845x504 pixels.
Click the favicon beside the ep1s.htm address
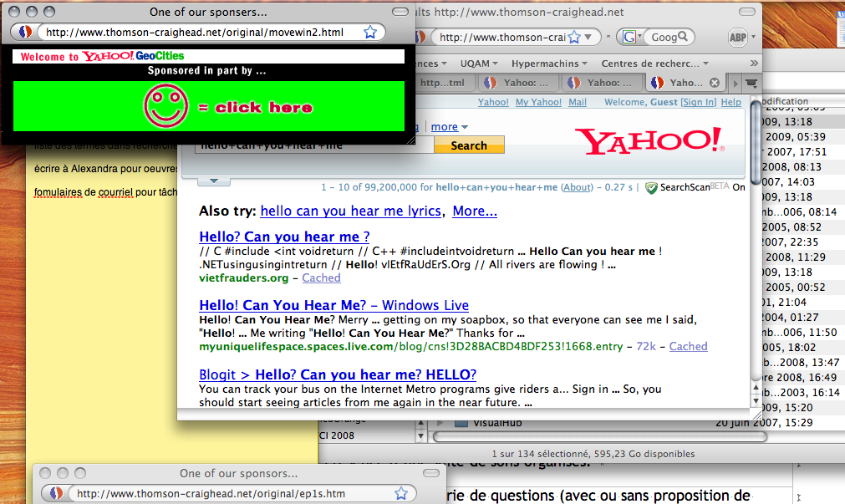tap(56, 493)
